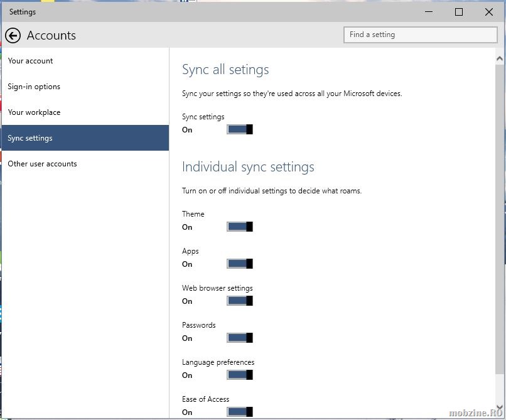The image size is (506, 420).
Task: Click the Accounts page title
Action: (51, 36)
